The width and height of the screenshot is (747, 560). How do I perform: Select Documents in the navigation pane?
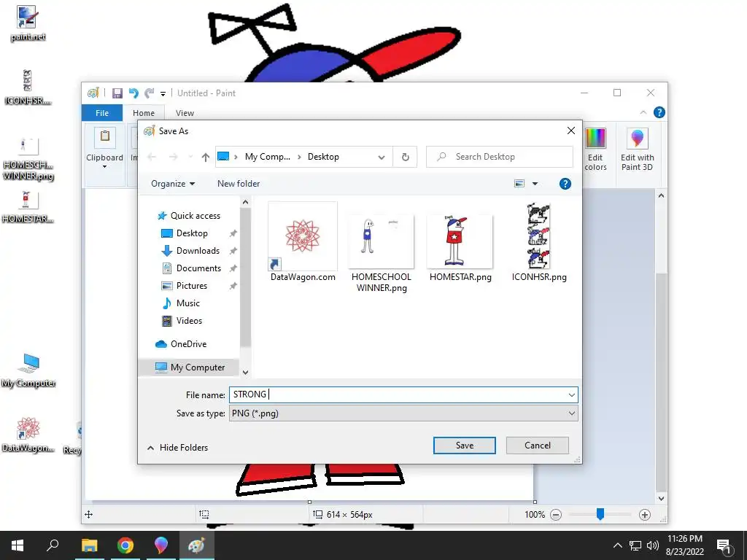198,268
